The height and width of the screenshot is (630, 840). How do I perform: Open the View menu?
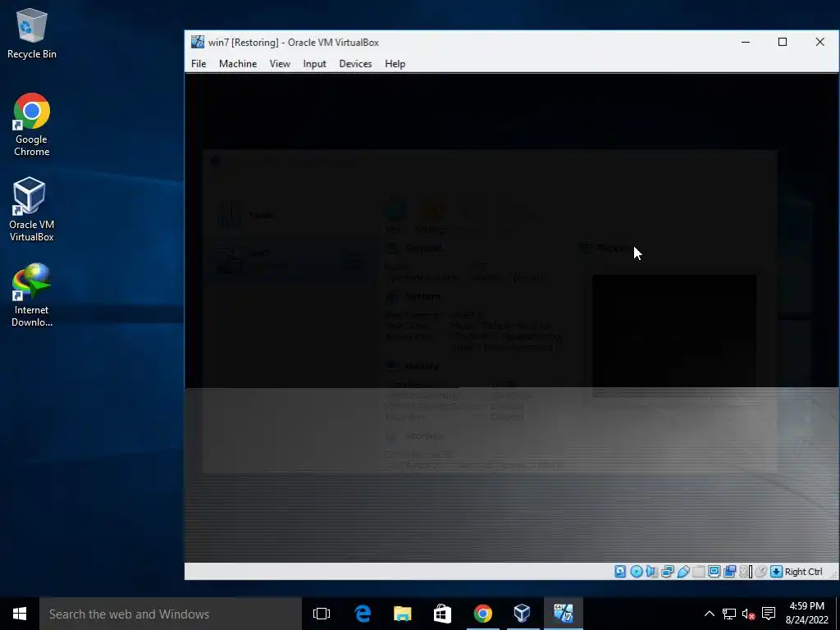coord(280,64)
